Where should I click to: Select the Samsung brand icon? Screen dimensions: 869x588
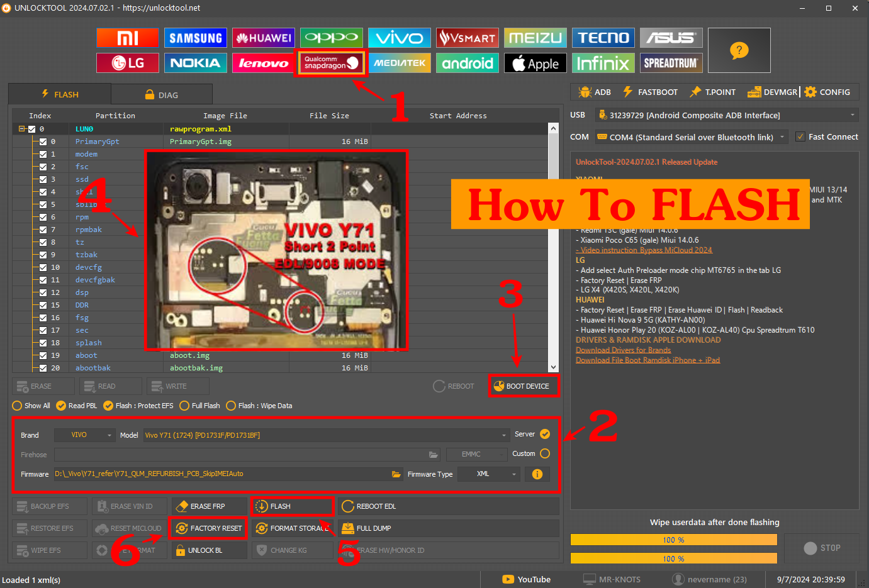click(195, 38)
